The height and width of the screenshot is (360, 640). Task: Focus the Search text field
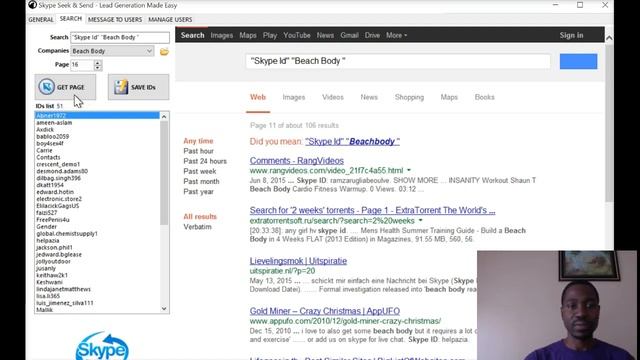click(120, 37)
